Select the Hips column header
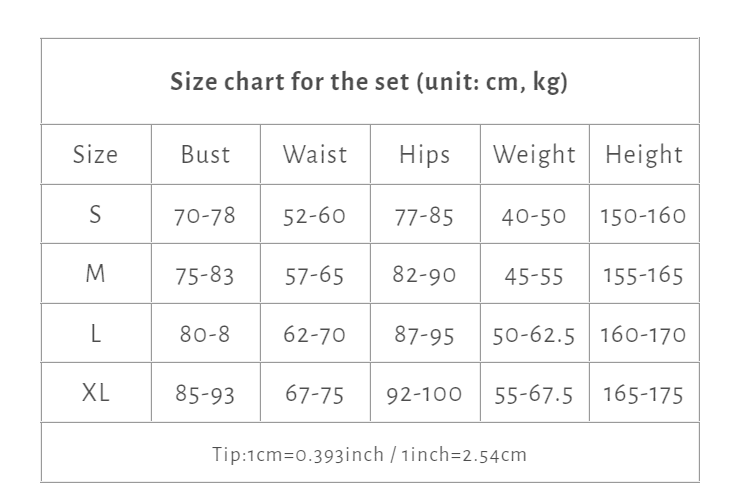Screen dimensions: 732x504 click(424, 155)
